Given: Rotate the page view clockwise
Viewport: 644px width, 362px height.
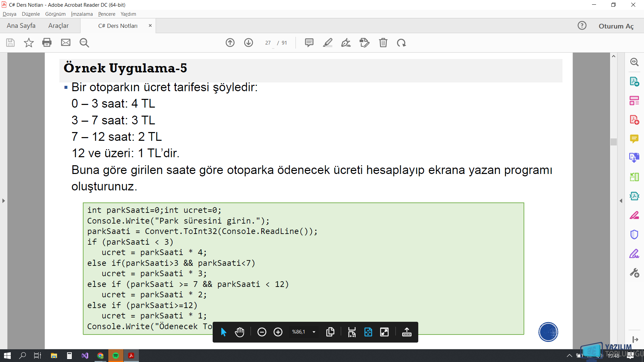Looking at the screenshot, I should coord(401,43).
